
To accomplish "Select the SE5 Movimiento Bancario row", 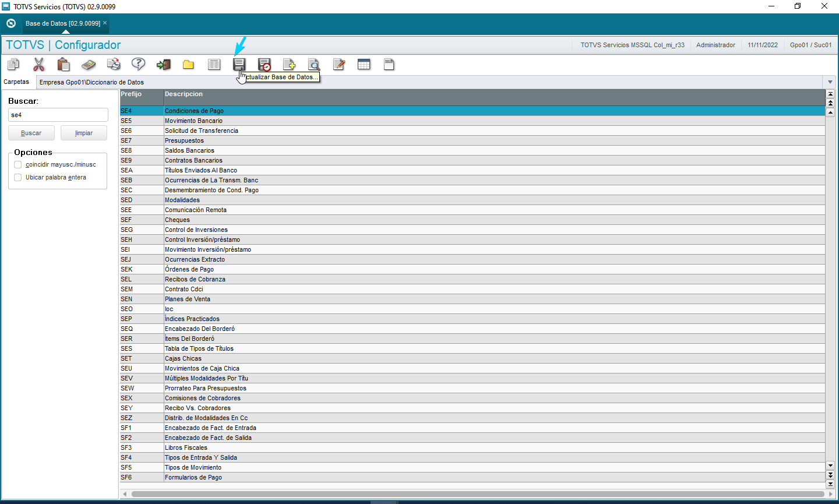I will tap(473, 121).
